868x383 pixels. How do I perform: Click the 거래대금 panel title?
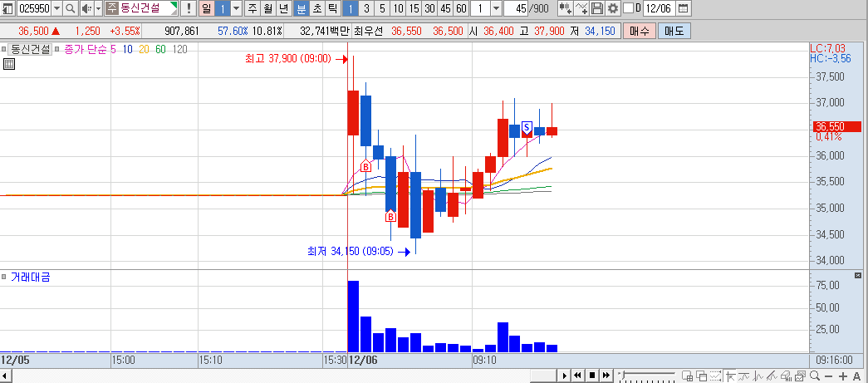click(x=31, y=277)
